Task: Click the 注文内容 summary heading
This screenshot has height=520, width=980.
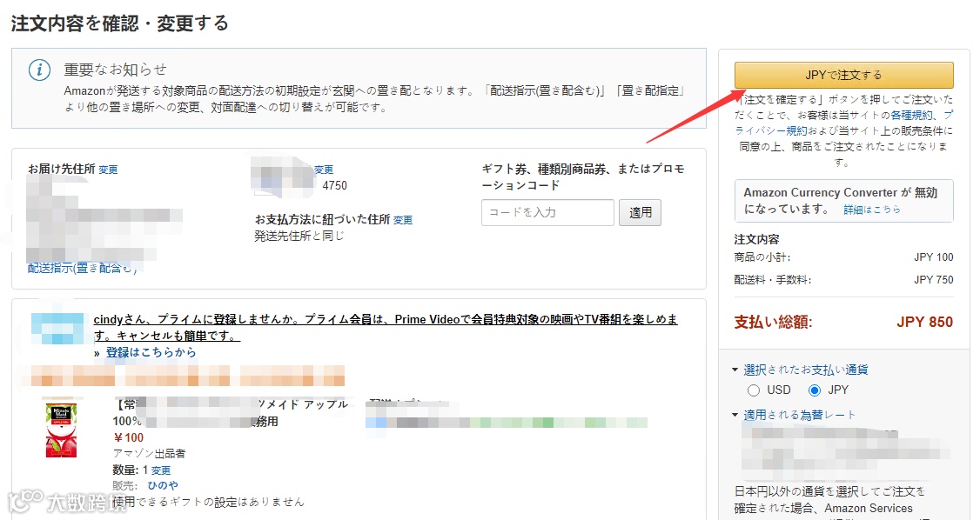Action: click(x=756, y=239)
